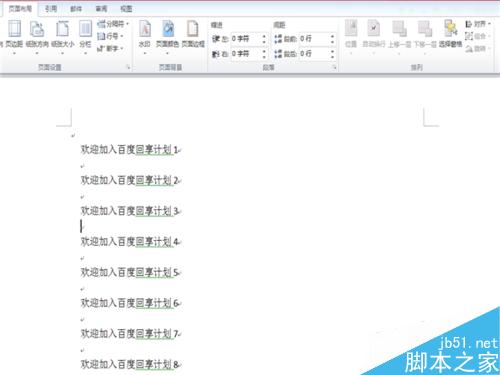Screen dimensions: 500x375
Task: Click the line "欢迎加入百度回享计划2"
Action: click(129, 180)
